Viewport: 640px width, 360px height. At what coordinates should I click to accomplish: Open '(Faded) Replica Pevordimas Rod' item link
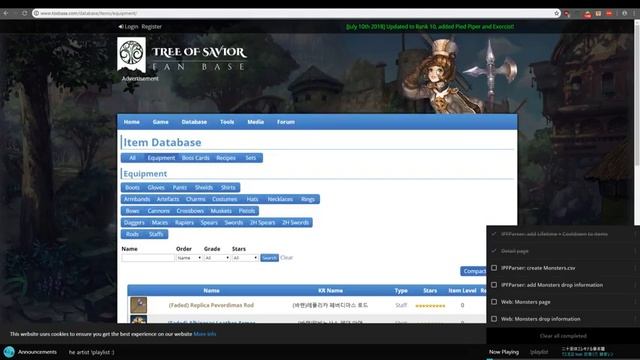(211, 305)
